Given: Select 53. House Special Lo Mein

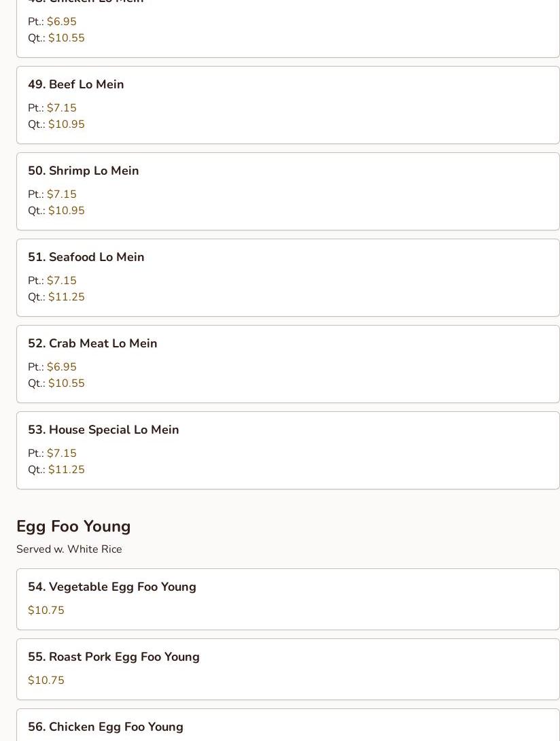Looking at the screenshot, I should 287,450.
